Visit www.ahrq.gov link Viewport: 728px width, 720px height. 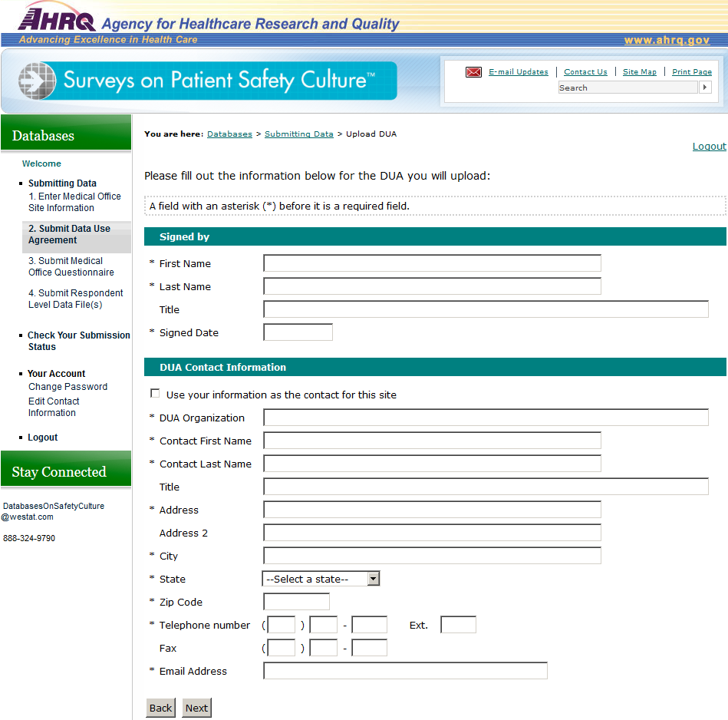click(x=667, y=41)
